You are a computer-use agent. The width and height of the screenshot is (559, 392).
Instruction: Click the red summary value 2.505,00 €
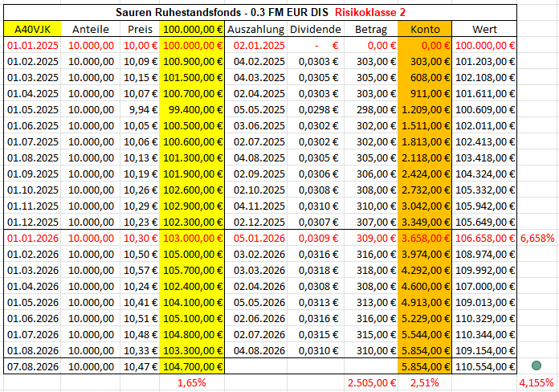(371, 382)
